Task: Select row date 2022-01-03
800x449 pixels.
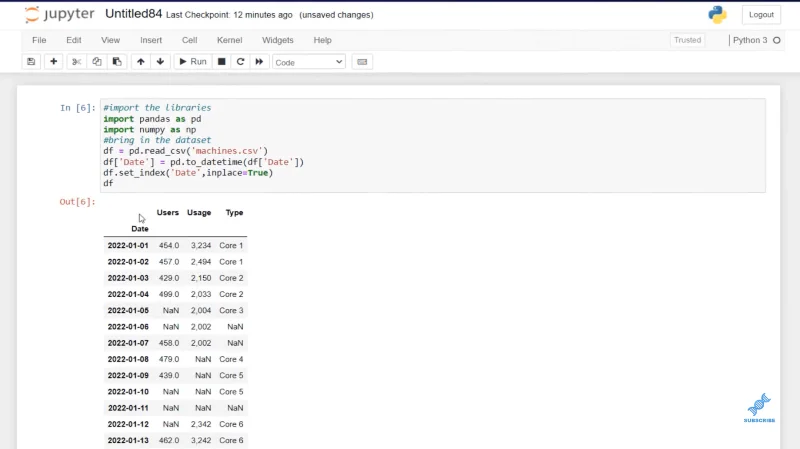Action: click(x=128, y=278)
